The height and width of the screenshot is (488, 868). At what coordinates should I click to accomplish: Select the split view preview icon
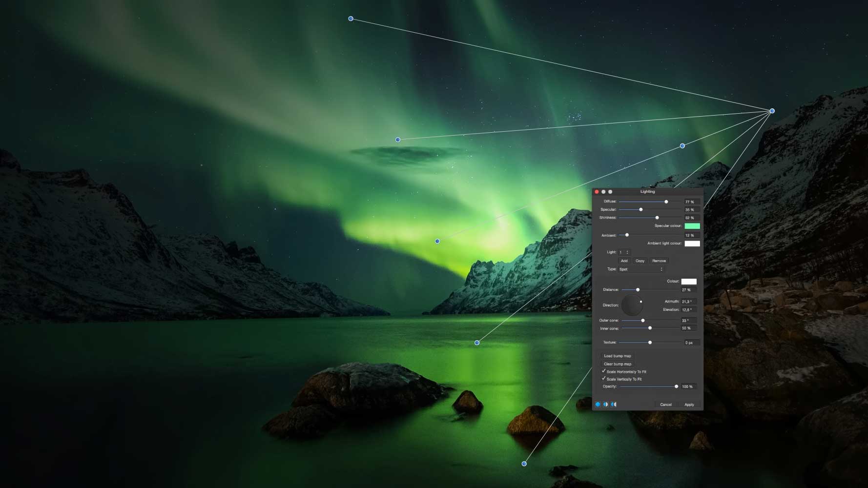(606, 405)
